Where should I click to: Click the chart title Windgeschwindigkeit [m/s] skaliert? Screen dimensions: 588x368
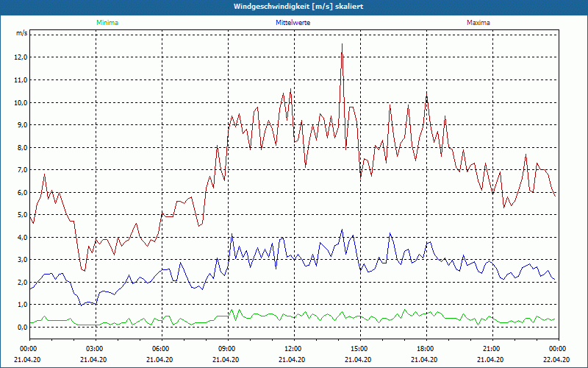click(298, 7)
